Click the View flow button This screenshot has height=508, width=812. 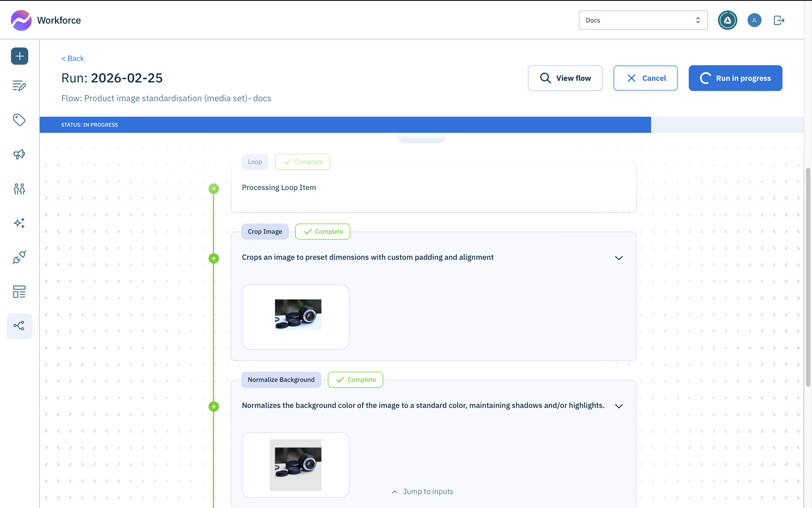click(x=565, y=78)
